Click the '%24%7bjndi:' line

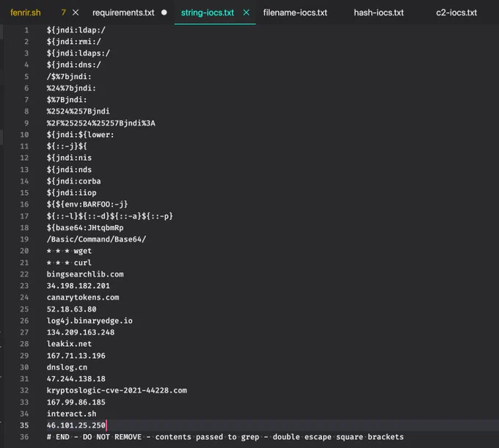pyautogui.click(x=71, y=88)
